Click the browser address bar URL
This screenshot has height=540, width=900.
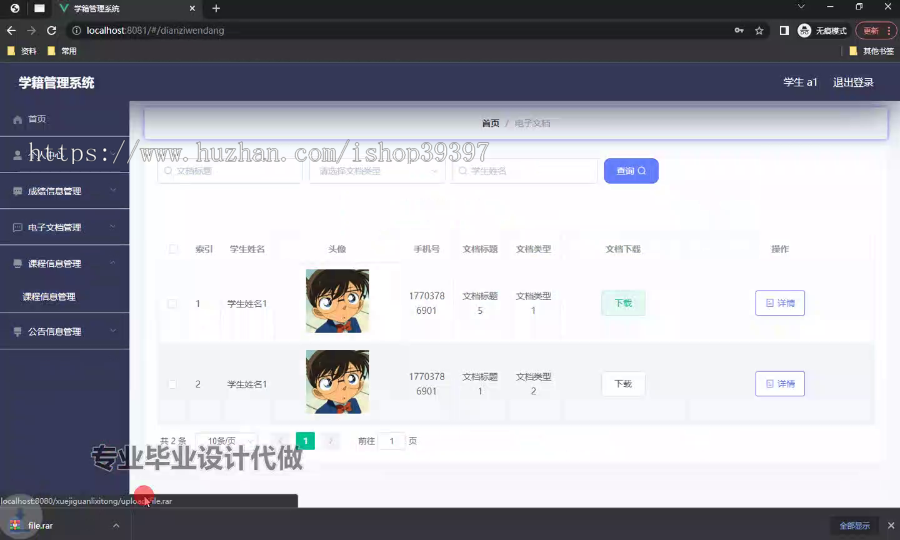(x=155, y=30)
